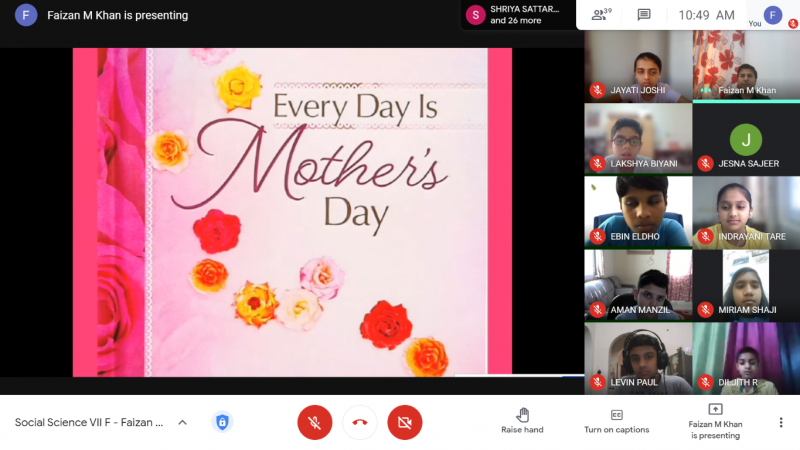
Task: Toggle the camera on/off button
Action: tap(405, 423)
